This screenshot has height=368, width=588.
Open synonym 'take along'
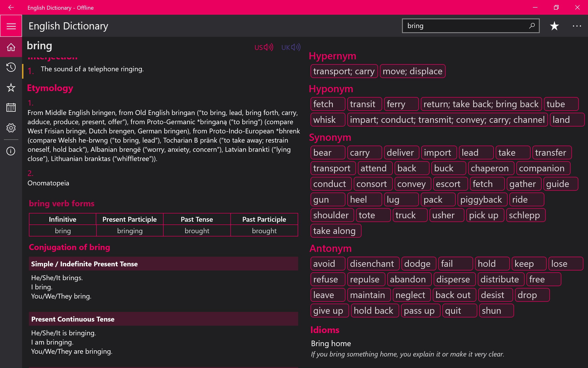tap(336, 231)
